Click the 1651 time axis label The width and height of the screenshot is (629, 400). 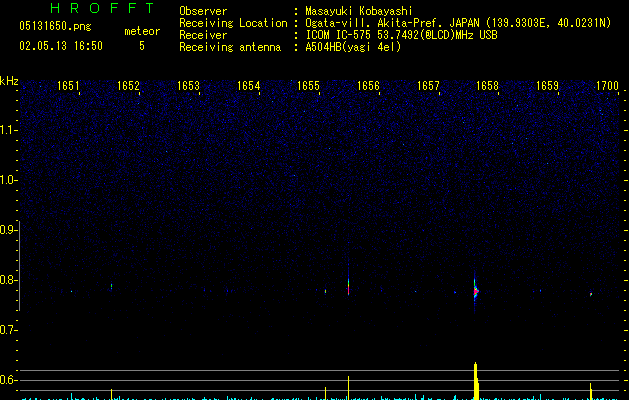coord(68,86)
